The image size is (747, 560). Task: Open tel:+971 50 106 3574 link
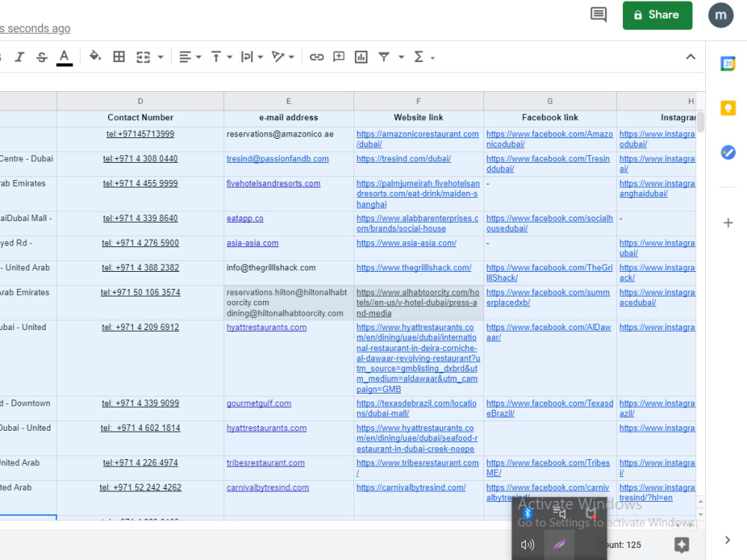140,293
